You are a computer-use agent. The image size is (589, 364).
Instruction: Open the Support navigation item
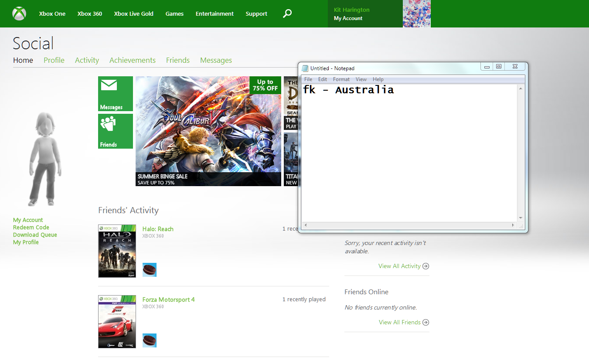point(256,14)
